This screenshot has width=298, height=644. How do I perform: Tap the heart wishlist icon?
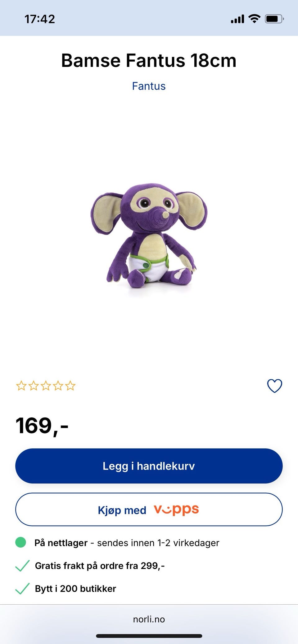(x=275, y=386)
